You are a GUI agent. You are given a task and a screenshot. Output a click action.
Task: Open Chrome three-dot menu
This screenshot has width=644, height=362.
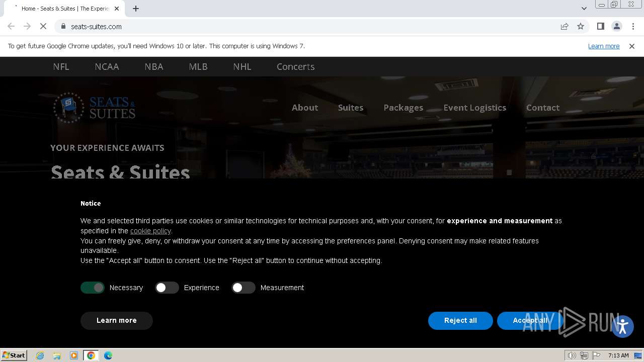click(x=633, y=27)
